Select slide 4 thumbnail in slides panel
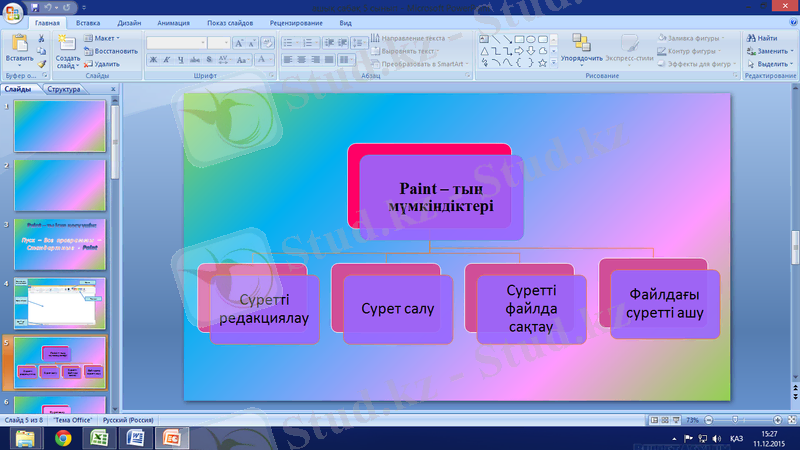This screenshot has width=800, height=450. [59, 302]
